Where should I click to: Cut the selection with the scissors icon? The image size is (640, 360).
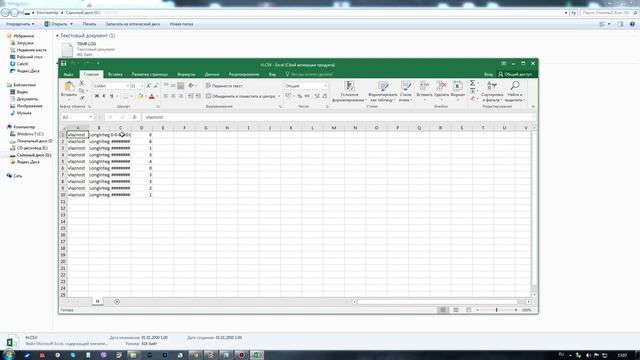pyautogui.click(x=82, y=83)
